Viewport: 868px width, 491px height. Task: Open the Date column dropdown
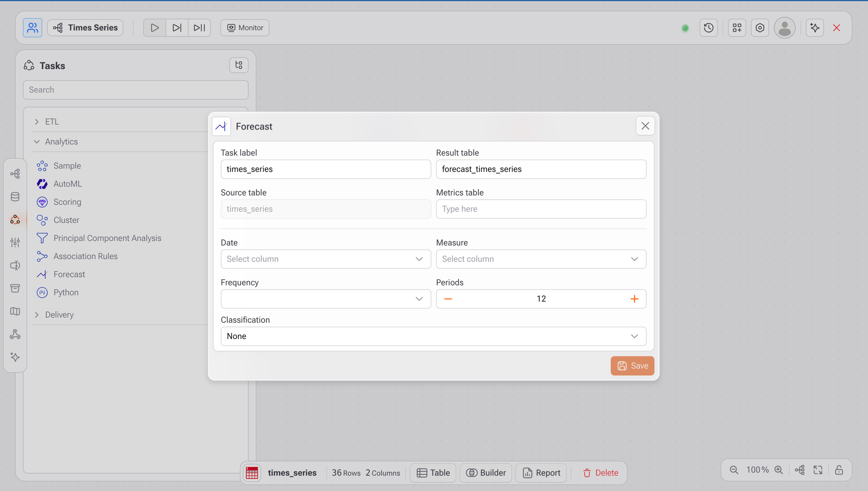point(325,259)
